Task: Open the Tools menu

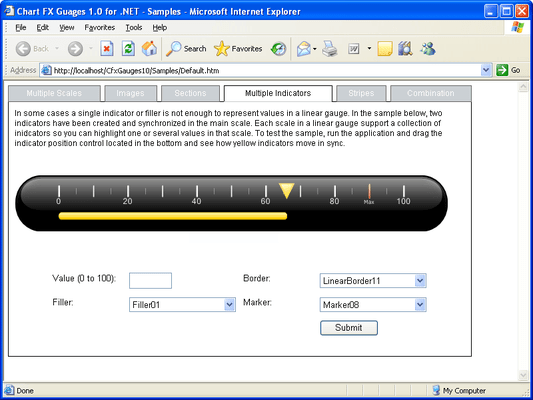Action: (134, 28)
